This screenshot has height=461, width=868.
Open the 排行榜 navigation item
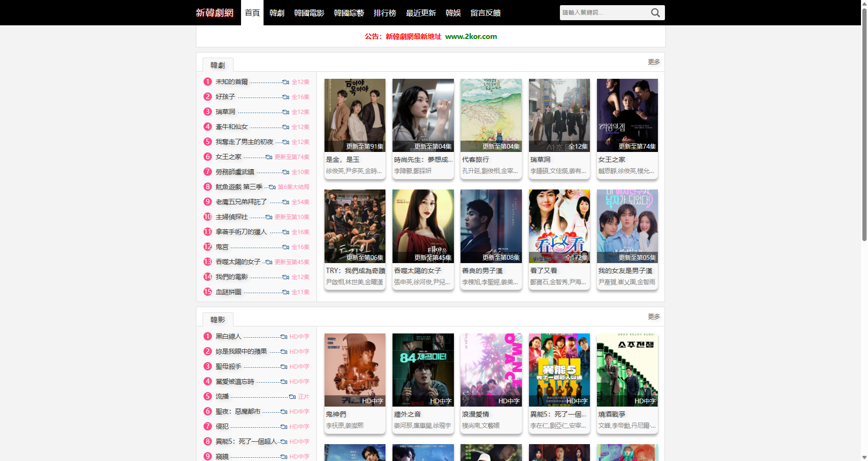point(385,13)
